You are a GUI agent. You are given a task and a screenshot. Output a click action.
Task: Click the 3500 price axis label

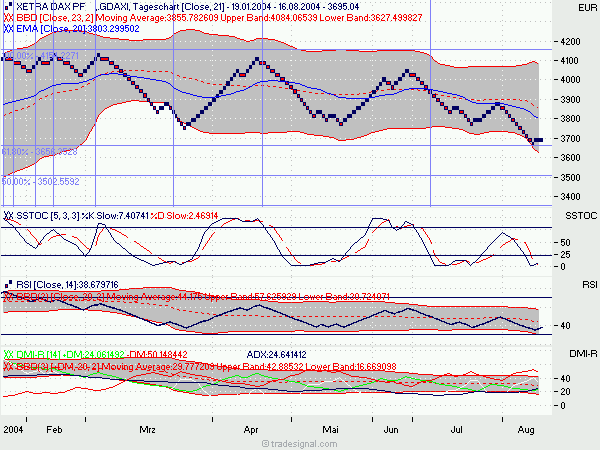[570, 178]
